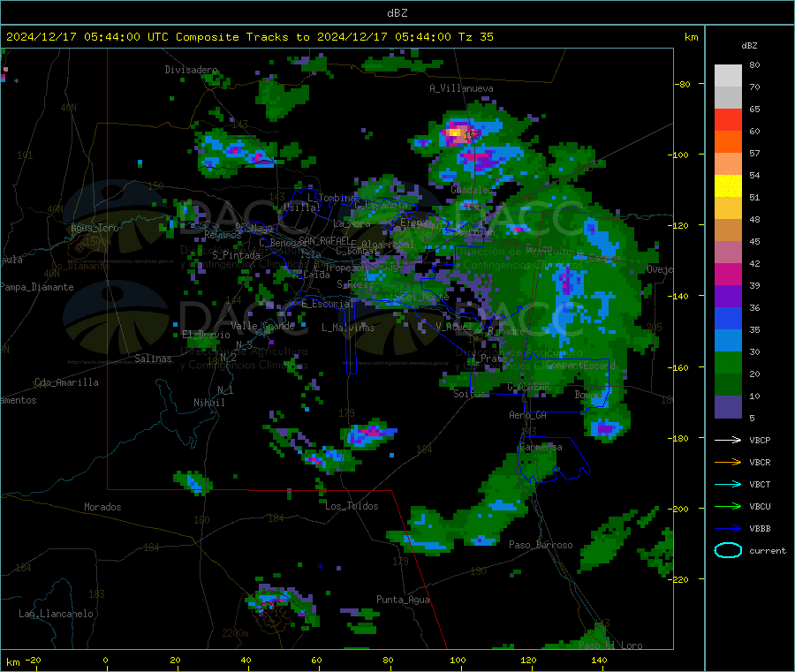Click the 'Morados' map label
The width and height of the screenshot is (795, 672).
[x=102, y=507]
